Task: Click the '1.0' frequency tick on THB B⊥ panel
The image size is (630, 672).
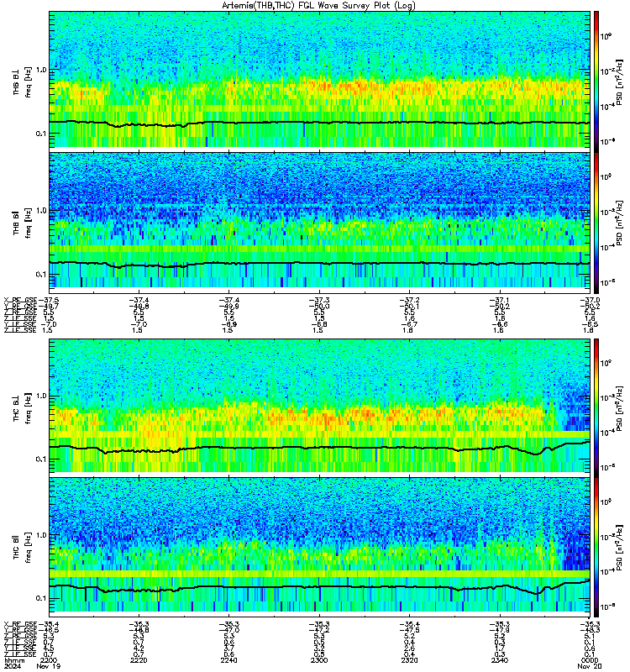Action: [41, 70]
